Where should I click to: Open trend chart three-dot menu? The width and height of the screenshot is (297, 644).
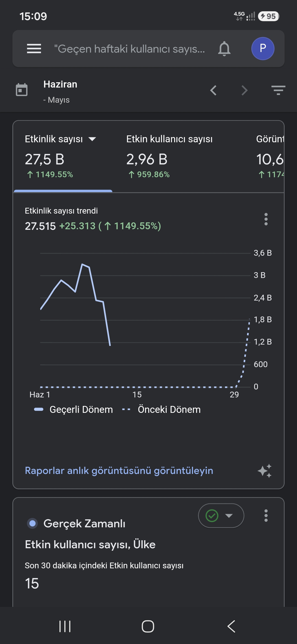coord(266,219)
